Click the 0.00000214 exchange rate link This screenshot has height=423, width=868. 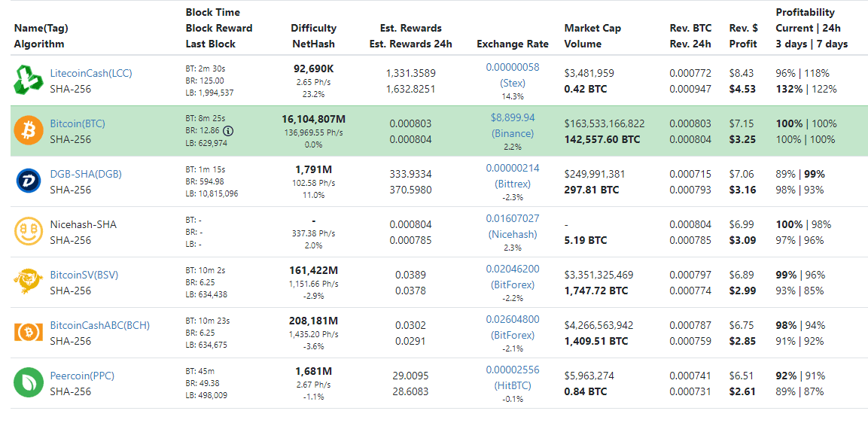(513, 168)
